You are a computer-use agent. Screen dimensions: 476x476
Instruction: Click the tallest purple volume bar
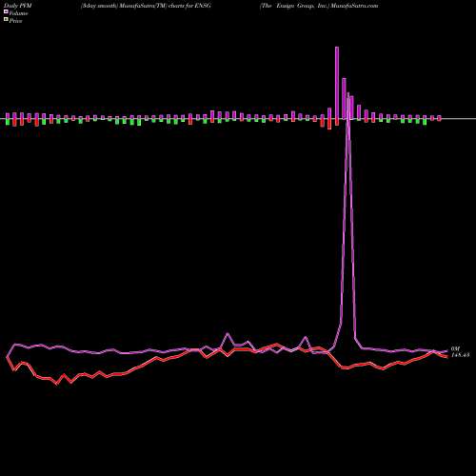pyautogui.click(x=337, y=83)
